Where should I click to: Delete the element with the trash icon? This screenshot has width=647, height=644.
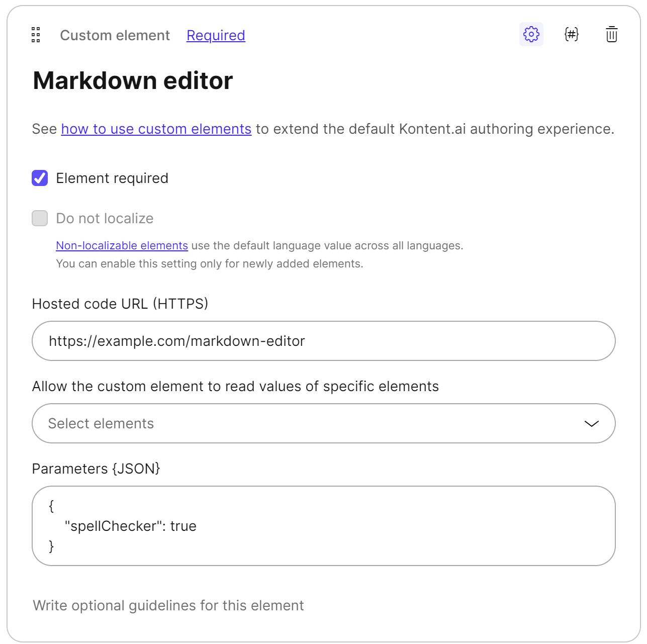click(x=611, y=35)
